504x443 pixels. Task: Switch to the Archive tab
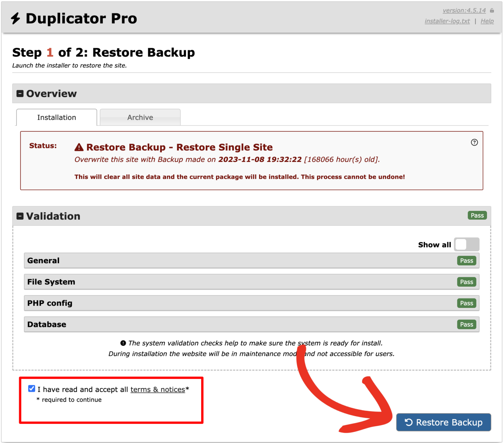click(x=140, y=117)
